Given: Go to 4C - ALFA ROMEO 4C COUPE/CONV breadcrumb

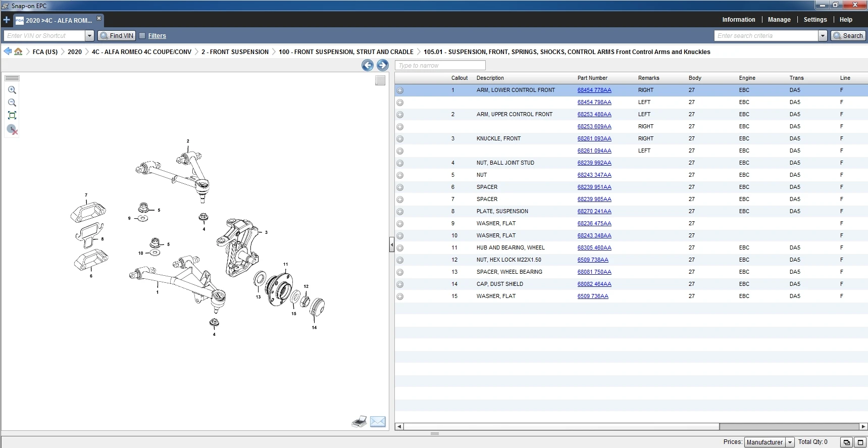Looking at the screenshot, I should [x=141, y=52].
